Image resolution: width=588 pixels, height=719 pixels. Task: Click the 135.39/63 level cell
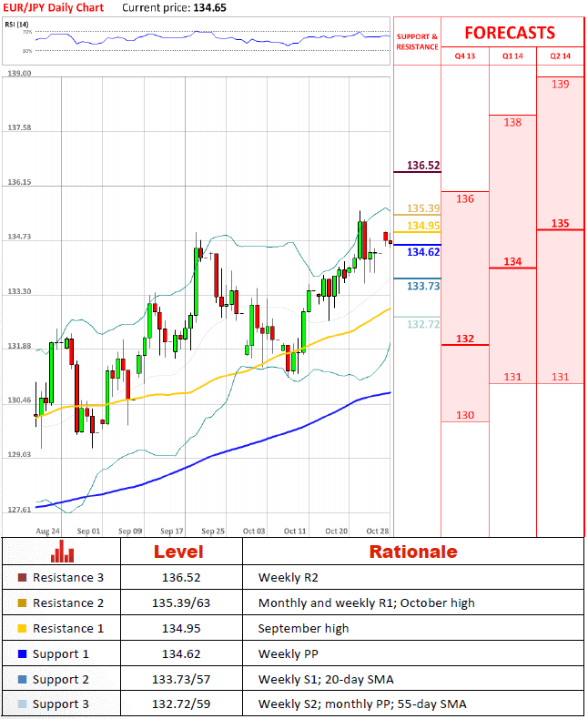181,603
